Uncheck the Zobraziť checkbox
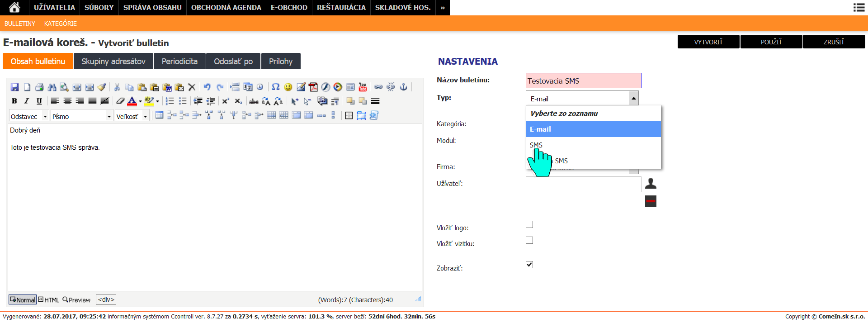Image resolution: width=868 pixels, height=323 pixels. pyautogui.click(x=529, y=265)
